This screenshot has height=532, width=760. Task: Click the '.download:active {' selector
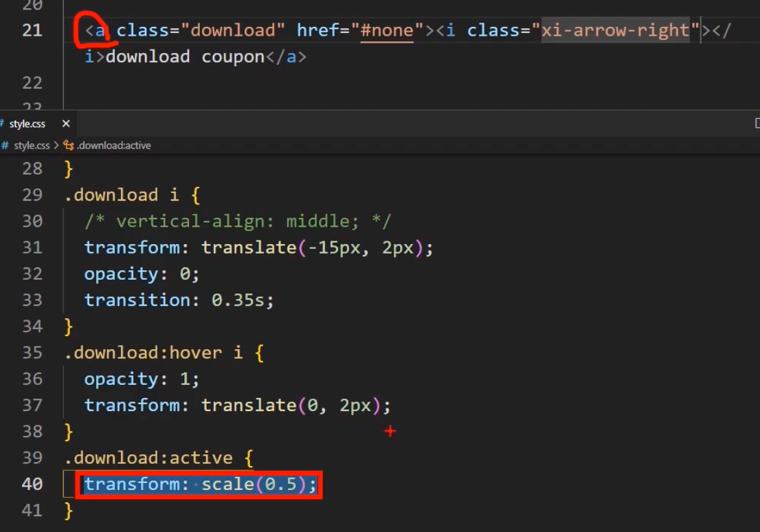(159, 458)
